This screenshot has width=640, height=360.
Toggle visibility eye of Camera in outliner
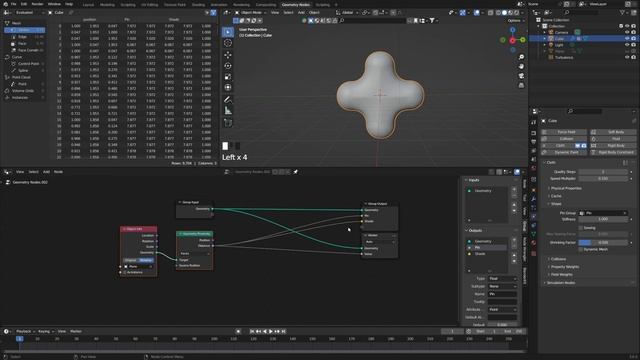[627, 32]
